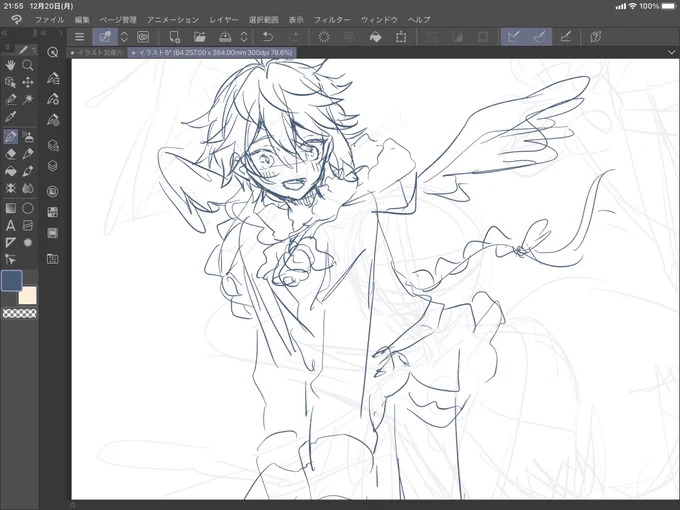This screenshot has width=680, height=510.
Task: Select the Airbrush tool
Action: click(x=28, y=137)
